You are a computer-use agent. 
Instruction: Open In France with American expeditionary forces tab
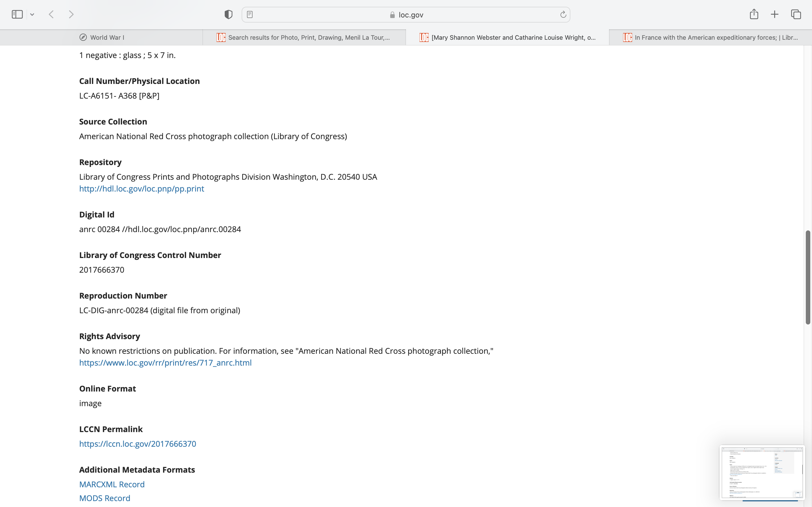(x=711, y=37)
